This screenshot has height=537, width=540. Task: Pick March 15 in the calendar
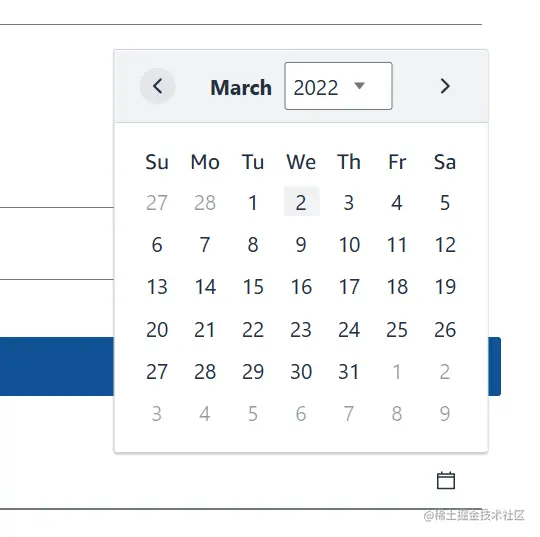(253, 287)
